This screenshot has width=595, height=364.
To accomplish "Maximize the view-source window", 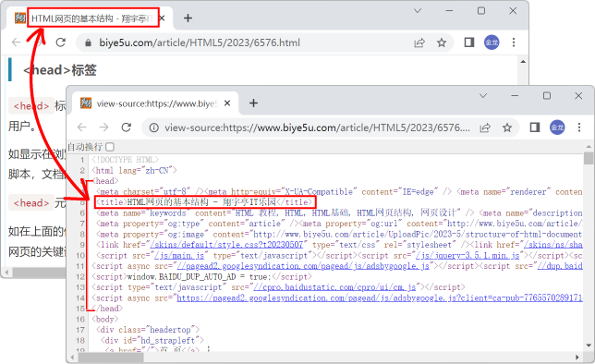I will point(546,96).
